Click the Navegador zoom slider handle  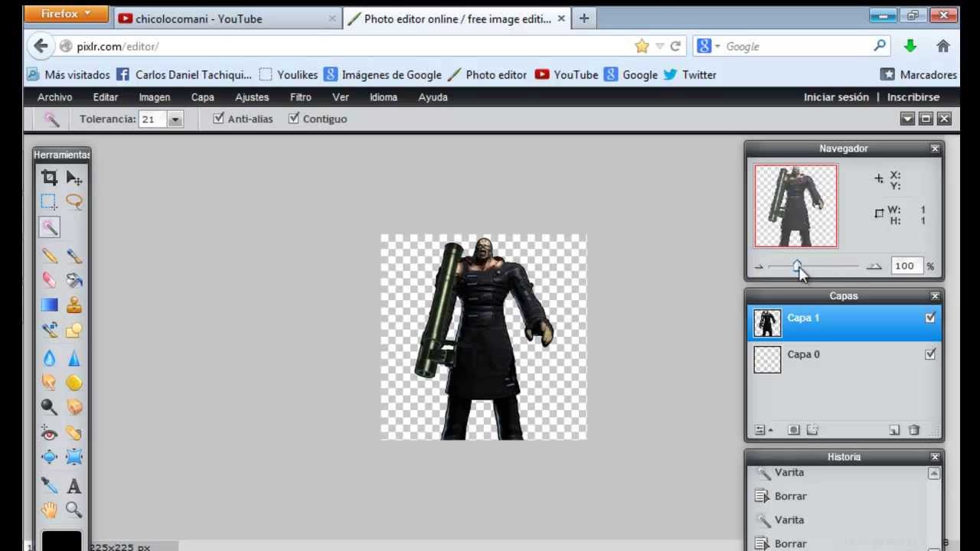(797, 266)
